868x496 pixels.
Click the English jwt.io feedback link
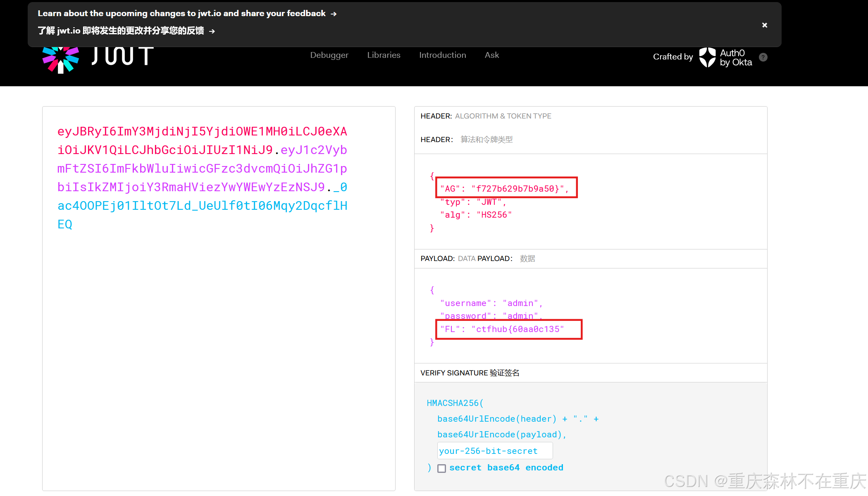click(x=181, y=14)
